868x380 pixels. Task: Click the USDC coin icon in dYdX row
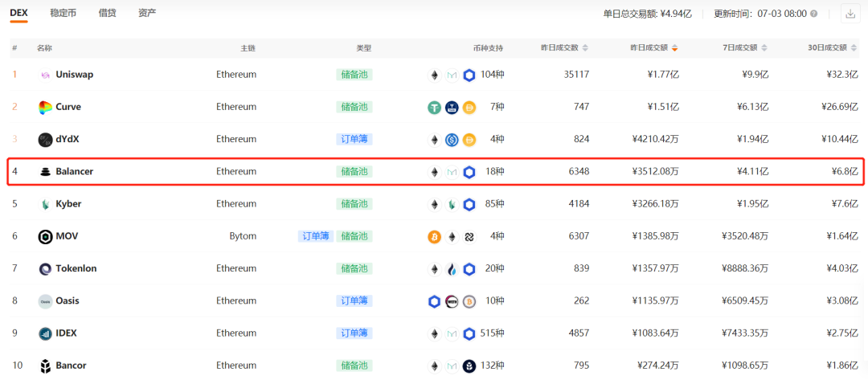point(452,140)
